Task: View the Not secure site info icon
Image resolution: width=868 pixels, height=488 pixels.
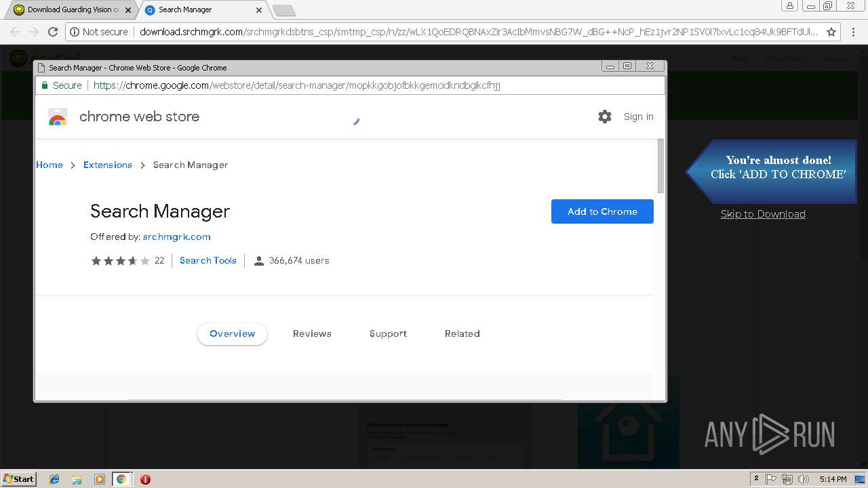Action: (x=75, y=32)
